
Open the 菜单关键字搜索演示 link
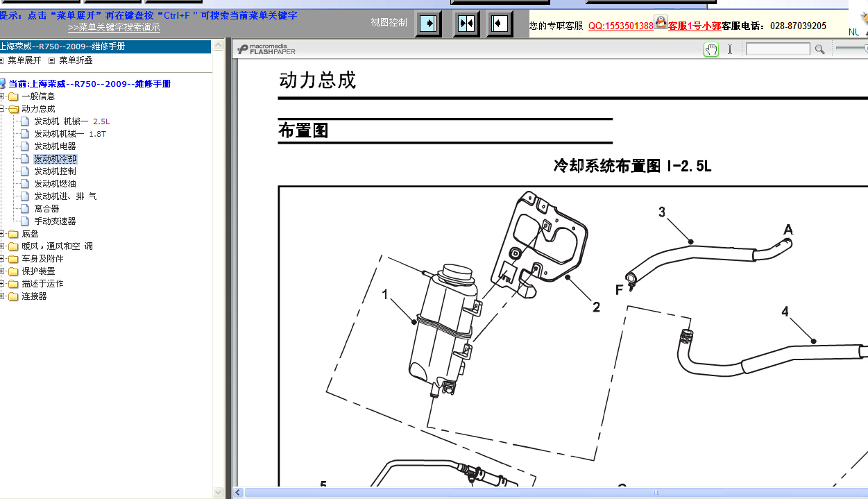click(x=114, y=28)
